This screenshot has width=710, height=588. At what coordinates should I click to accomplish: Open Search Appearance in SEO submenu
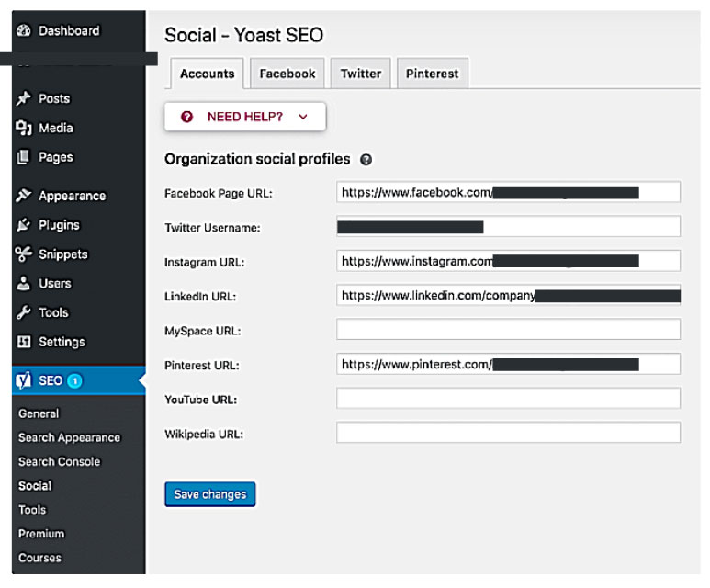pyautogui.click(x=69, y=438)
